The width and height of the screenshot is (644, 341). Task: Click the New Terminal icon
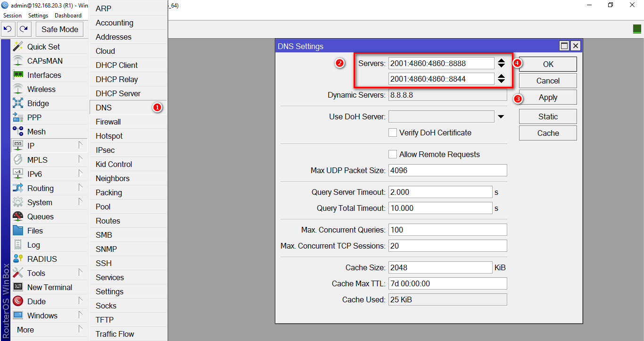(x=18, y=287)
